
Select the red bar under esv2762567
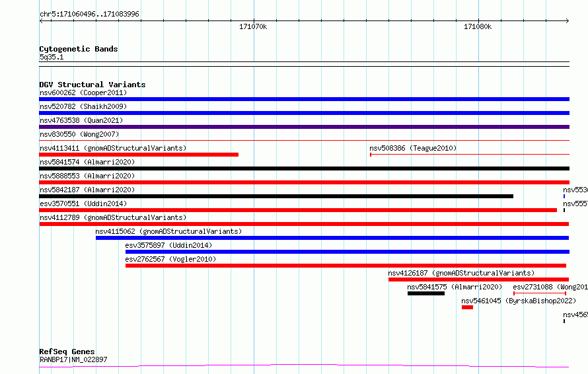(346, 266)
